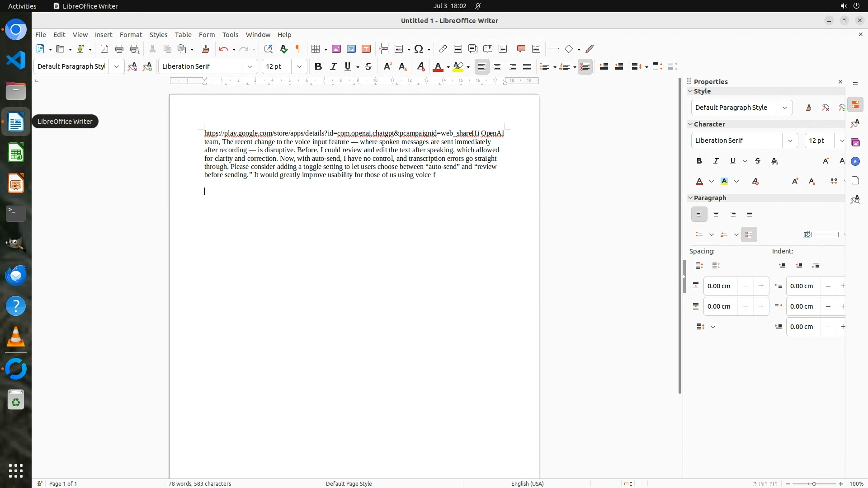
Task: Click above paragraph spacing input field
Action: tap(721, 286)
